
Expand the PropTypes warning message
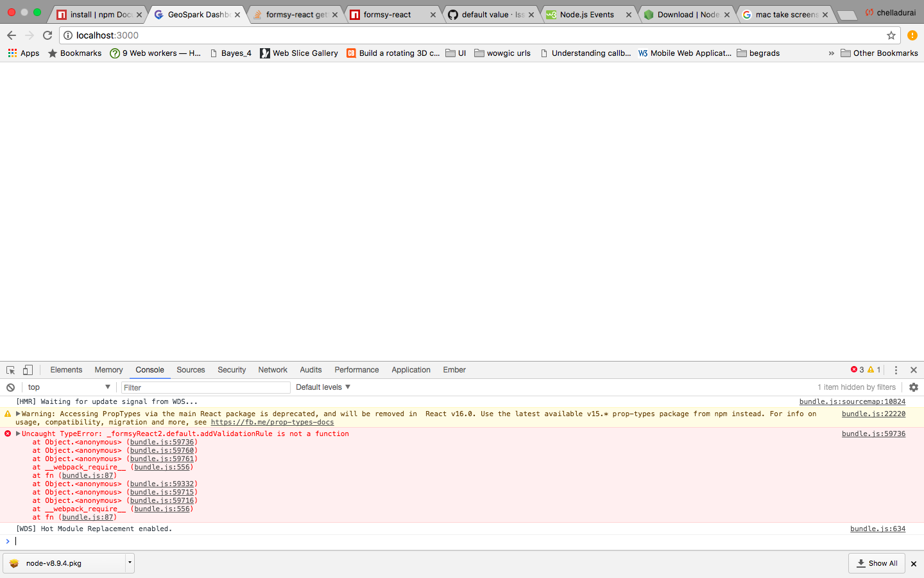click(18, 414)
